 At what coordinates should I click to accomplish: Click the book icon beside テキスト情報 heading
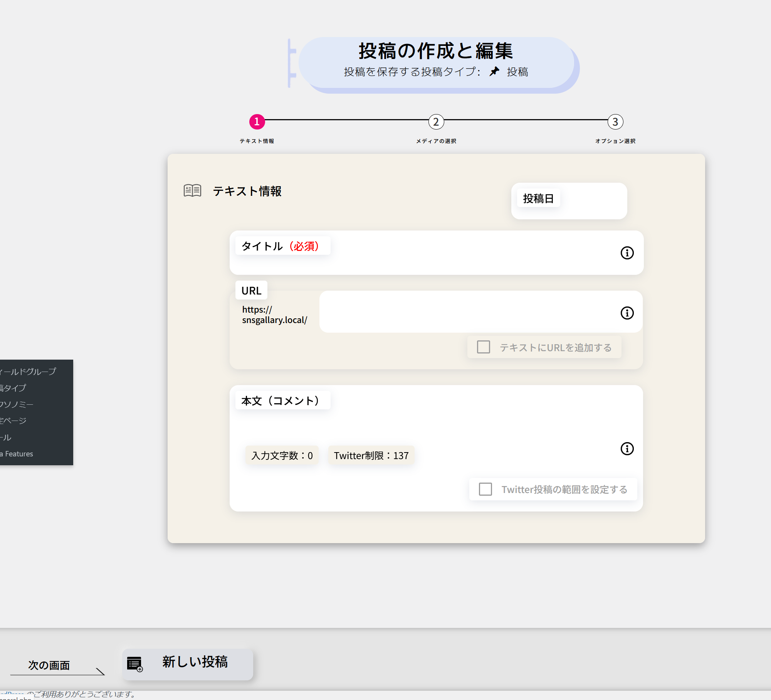point(192,190)
